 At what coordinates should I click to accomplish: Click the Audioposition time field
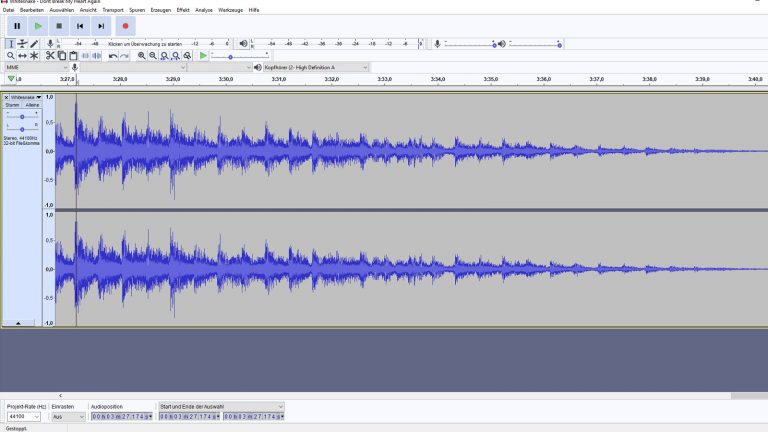122,416
